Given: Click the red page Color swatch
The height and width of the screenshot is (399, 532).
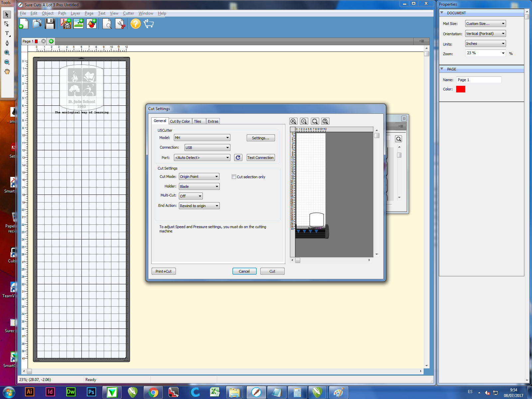Looking at the screenshot, I should [x=461, y=89].
